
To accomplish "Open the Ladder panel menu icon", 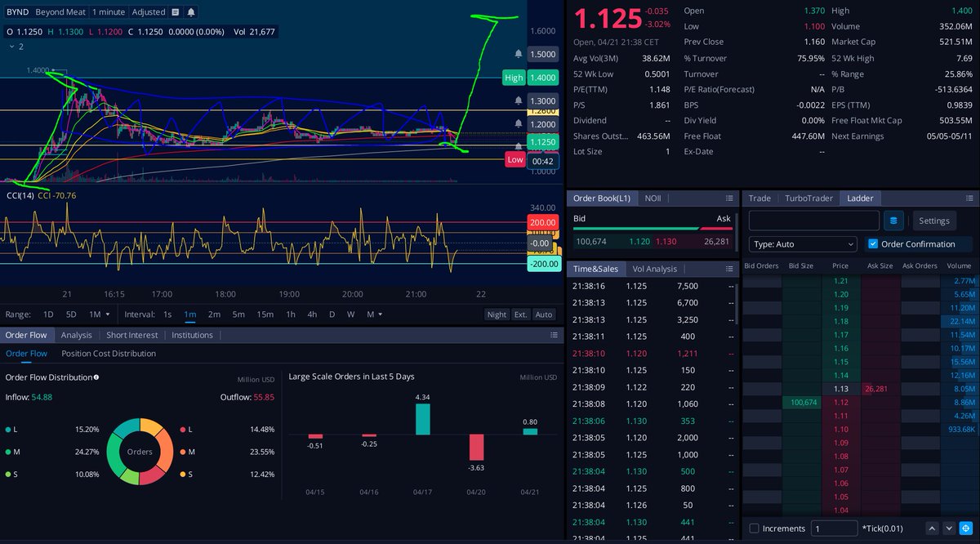I will (969, 198).
